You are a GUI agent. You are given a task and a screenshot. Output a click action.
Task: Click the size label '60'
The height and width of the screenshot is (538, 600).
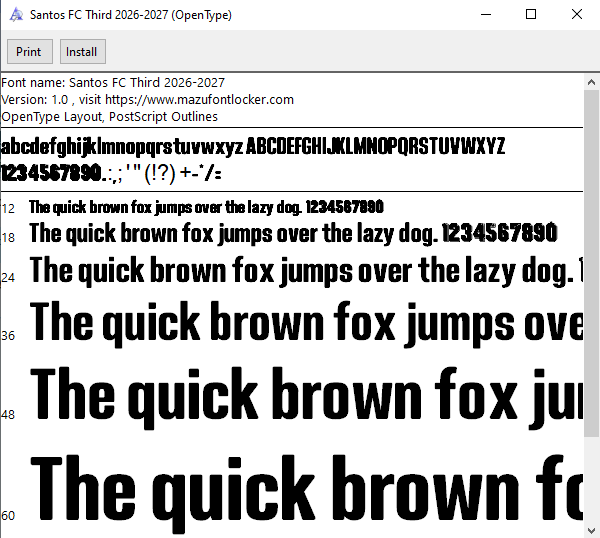coord(8,516)
